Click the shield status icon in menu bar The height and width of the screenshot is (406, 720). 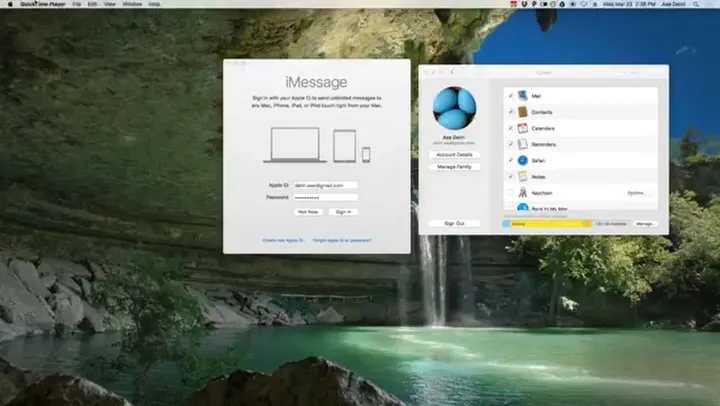pyautogui.click(x=524, y=4)
